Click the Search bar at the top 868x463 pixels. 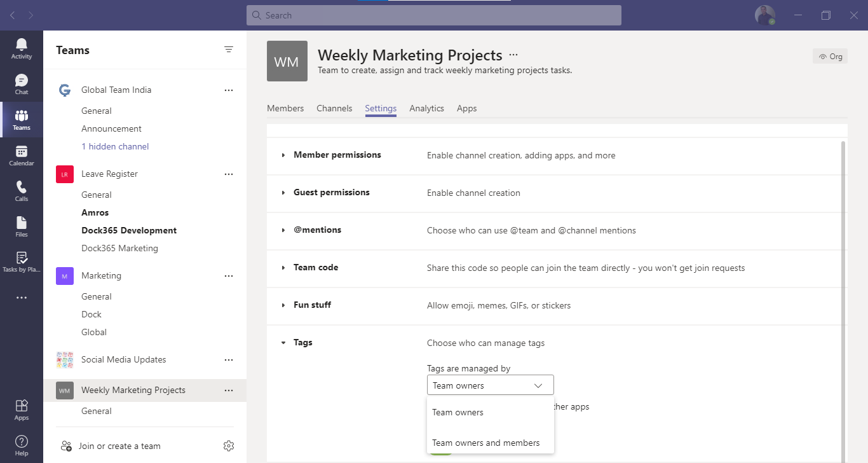pyautogui.click(x=434, y=15)
